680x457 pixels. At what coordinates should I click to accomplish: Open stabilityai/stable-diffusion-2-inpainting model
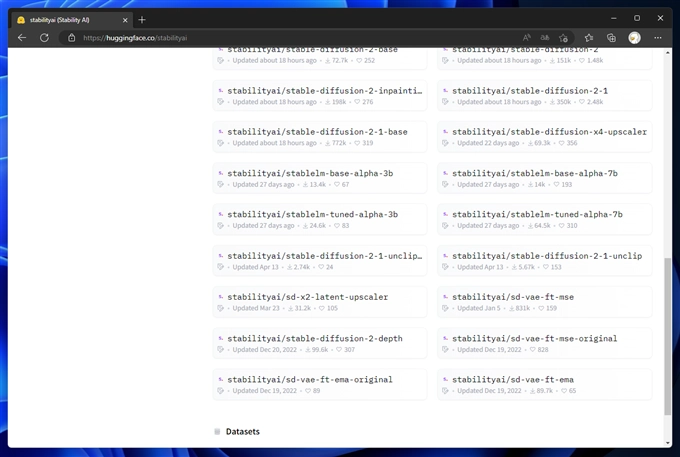point(320,95)
